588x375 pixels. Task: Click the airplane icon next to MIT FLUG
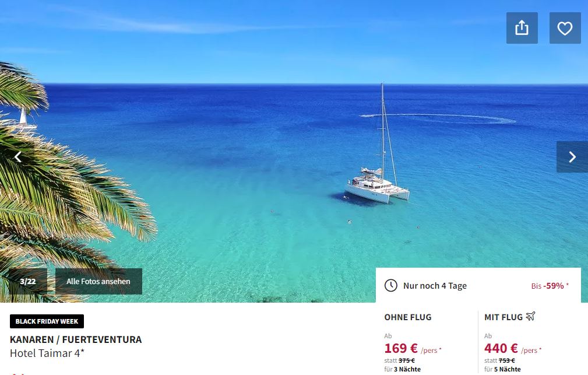pyautogui.click(x=530, y=316)
